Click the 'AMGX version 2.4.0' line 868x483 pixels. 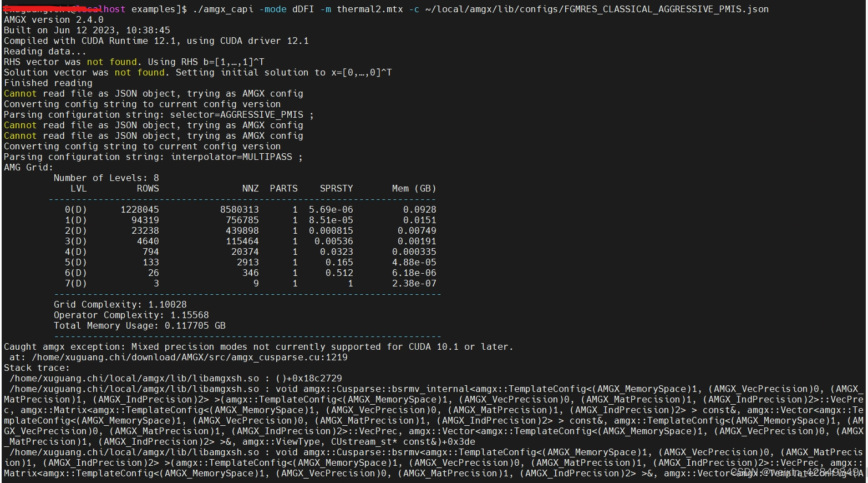click(x=54, y=20)
